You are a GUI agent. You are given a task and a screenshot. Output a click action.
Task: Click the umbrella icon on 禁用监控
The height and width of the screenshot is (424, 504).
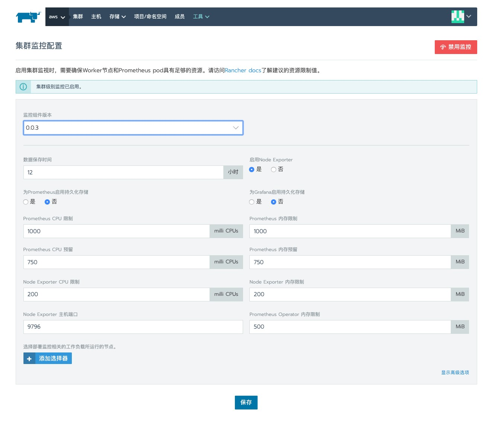[443, 47]
